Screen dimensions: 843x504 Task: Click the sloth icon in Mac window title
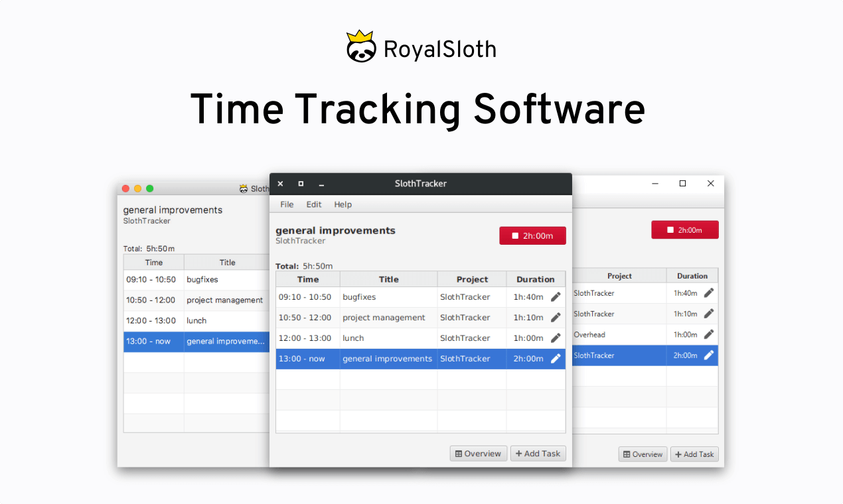[x=244, y=188]
